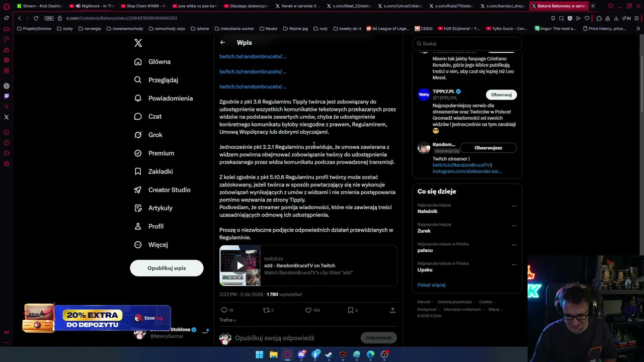Open Steam from taskbar
The image size is (644, 362).
[x=329, y=354]
